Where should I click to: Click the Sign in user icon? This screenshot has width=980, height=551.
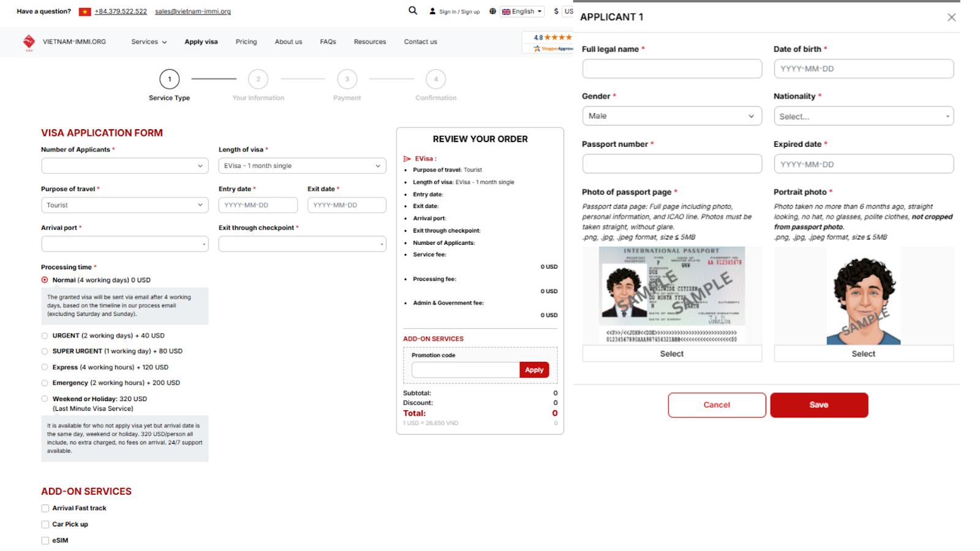coord(432,11)
